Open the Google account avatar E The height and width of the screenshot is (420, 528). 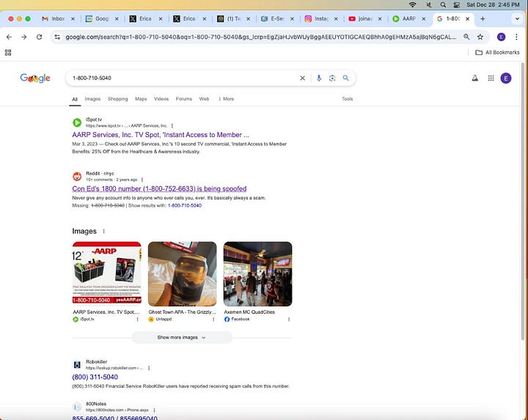pyautogui.click(x=506, y=78)
